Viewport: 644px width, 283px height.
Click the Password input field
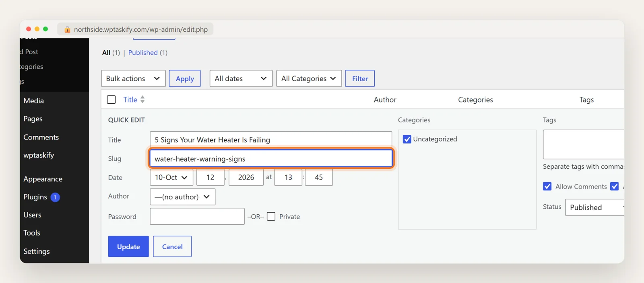coord(197,216)
